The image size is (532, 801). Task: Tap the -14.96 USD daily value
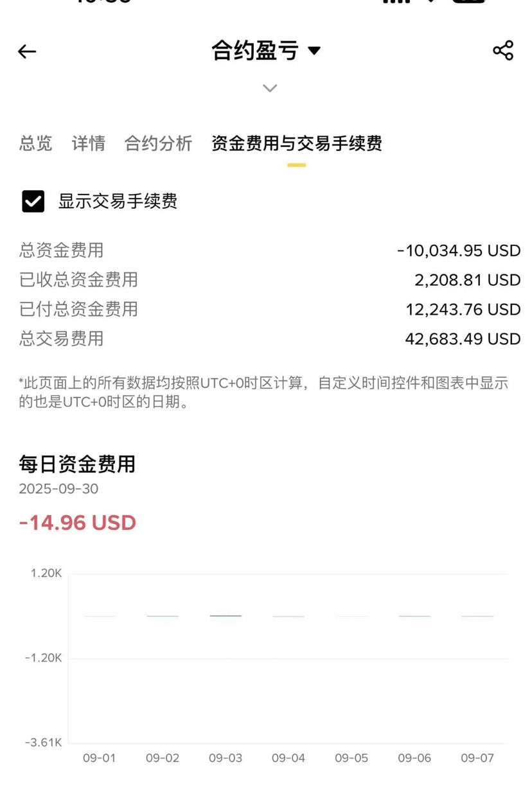(x=78, y=523)
